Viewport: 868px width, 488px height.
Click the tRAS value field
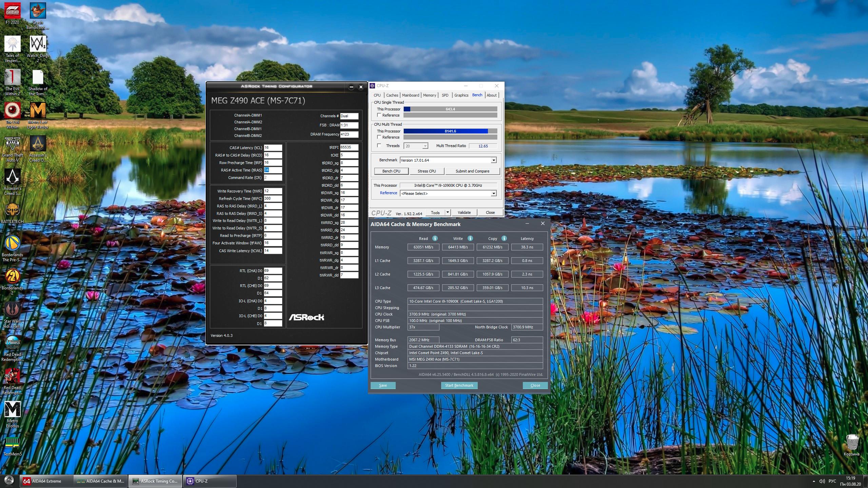[273, 170]
